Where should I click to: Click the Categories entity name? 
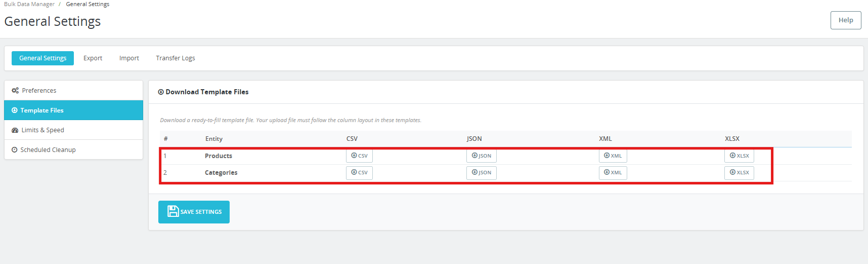coord(221,173)
